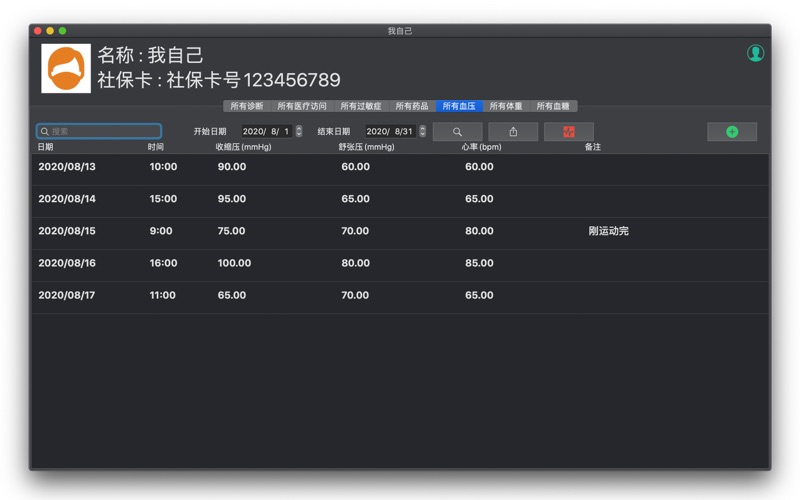Click the green plus add button
The width and height of the screenshot is (800, 500).
(732, 132)
